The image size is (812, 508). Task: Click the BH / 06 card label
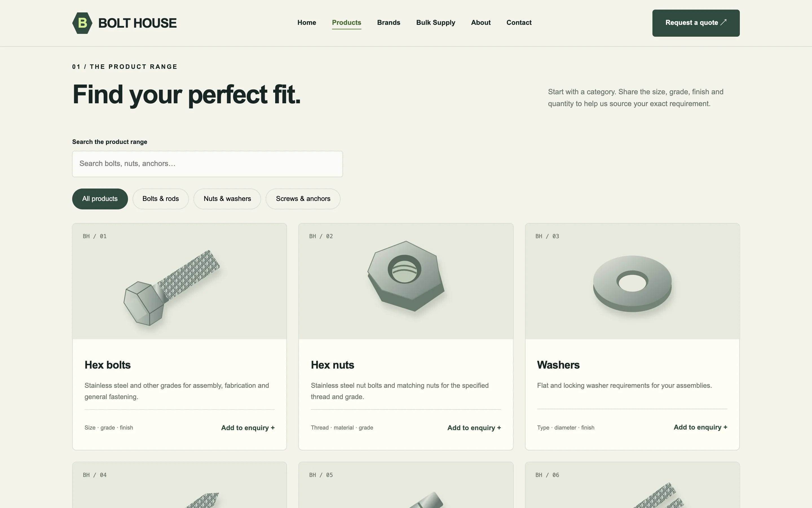tap(547, 475)
